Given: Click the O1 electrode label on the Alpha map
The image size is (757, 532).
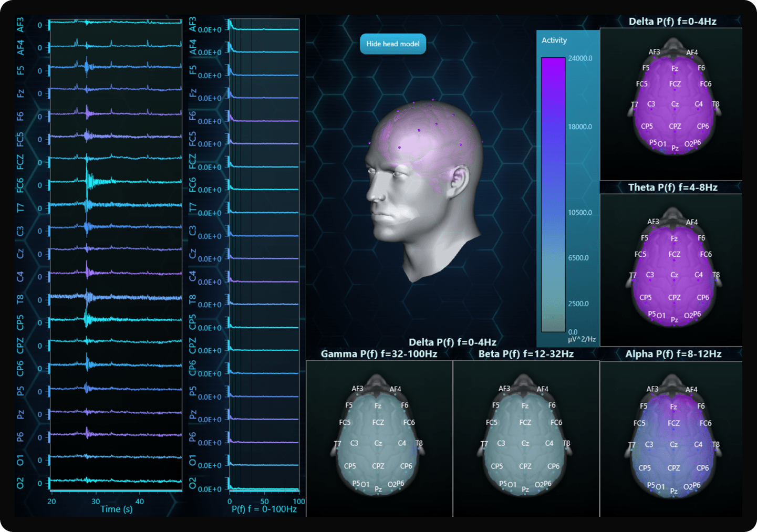Looking at the screenshot, I should (660, 487).
